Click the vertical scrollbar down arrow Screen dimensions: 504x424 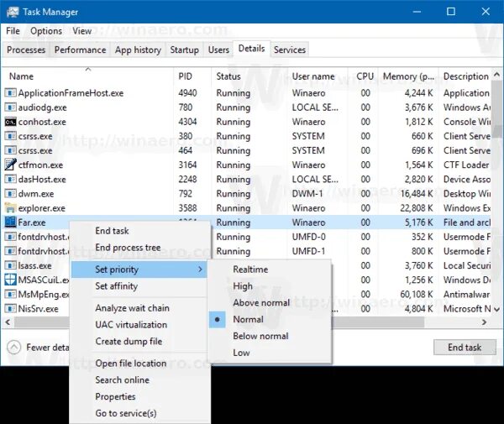(x=497, y=309)
